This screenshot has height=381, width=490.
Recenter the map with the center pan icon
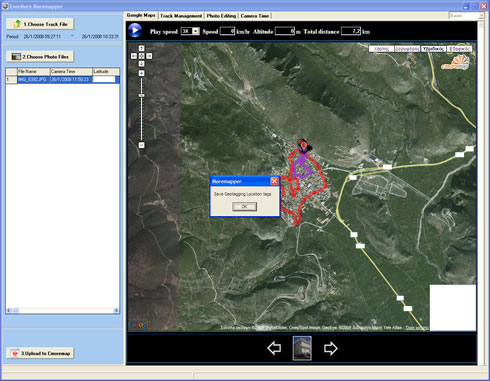[141, 56]
